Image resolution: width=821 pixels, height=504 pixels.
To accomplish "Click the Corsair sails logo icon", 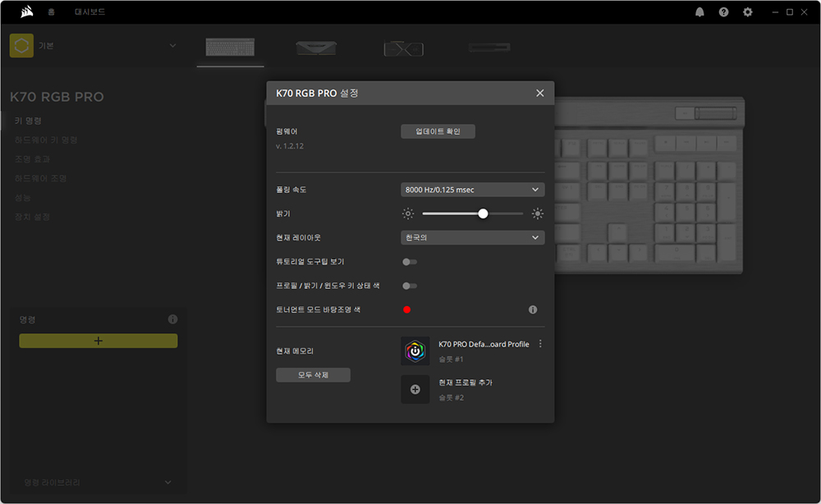I will click(x=27, y=11).
